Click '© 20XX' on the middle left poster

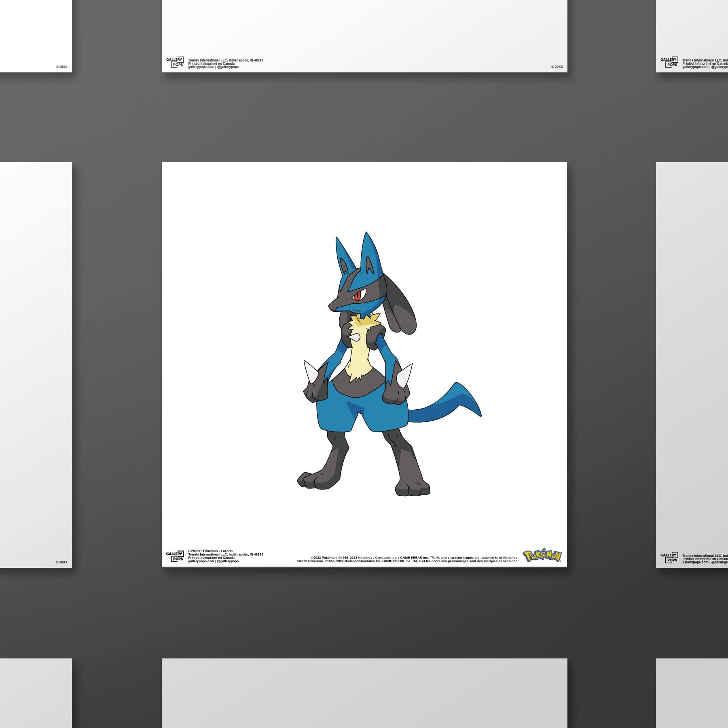click(62, 562)
